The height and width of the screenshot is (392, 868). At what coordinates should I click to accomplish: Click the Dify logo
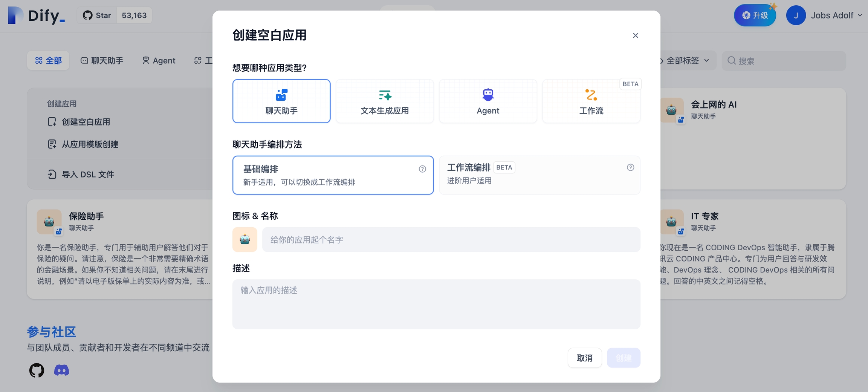[x=37, y=15]
